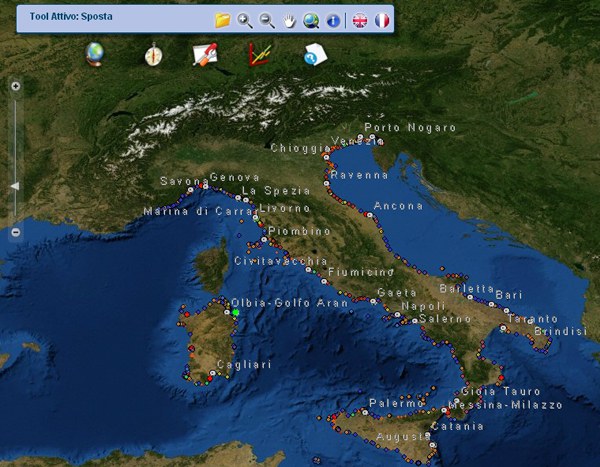Click the Livorno port label
600x467 pixels.
tap(285, 208)
